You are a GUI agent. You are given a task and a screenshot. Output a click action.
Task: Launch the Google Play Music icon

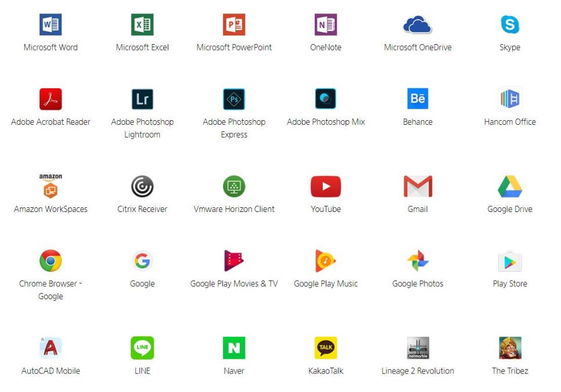[x=326, y=261]
